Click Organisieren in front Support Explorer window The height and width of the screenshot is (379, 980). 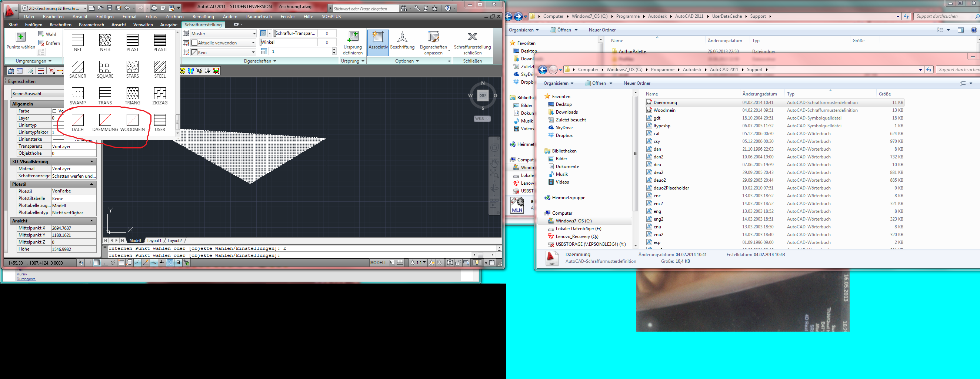[558, 83]
